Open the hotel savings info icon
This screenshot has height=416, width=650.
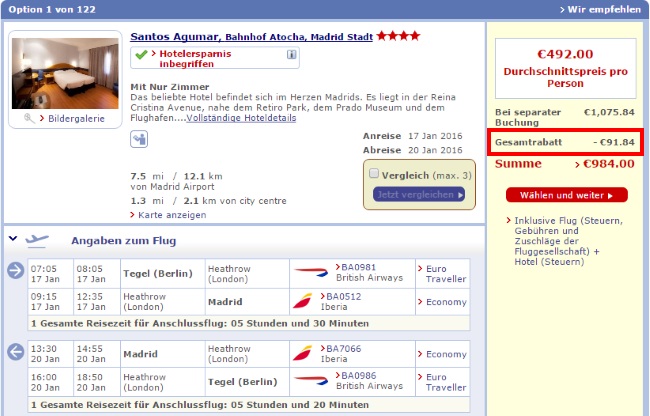coord(291,54)
